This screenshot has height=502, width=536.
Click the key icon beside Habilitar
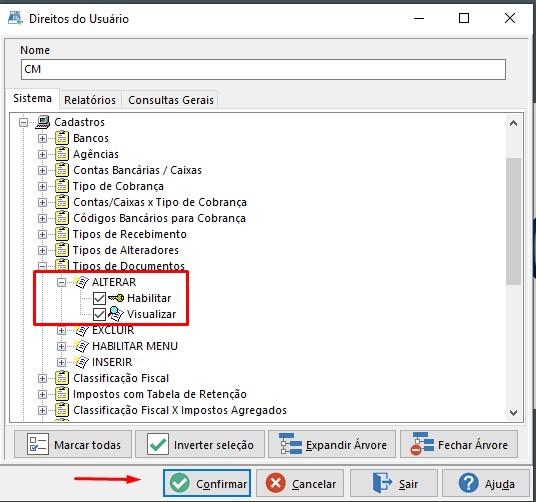tap(116, 298)
